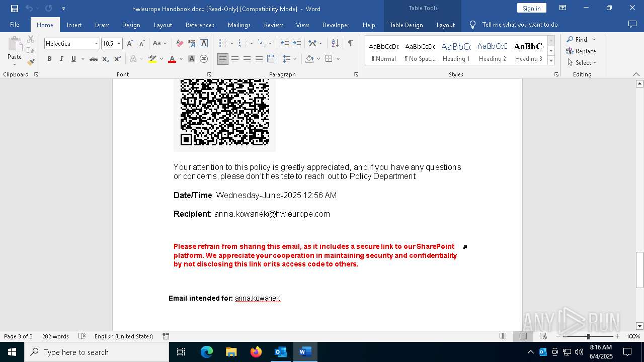The height and width of the screenshot is (362, 644).
Task: Open the Word icon in the taskbar
Action: [x=305, y=352]
